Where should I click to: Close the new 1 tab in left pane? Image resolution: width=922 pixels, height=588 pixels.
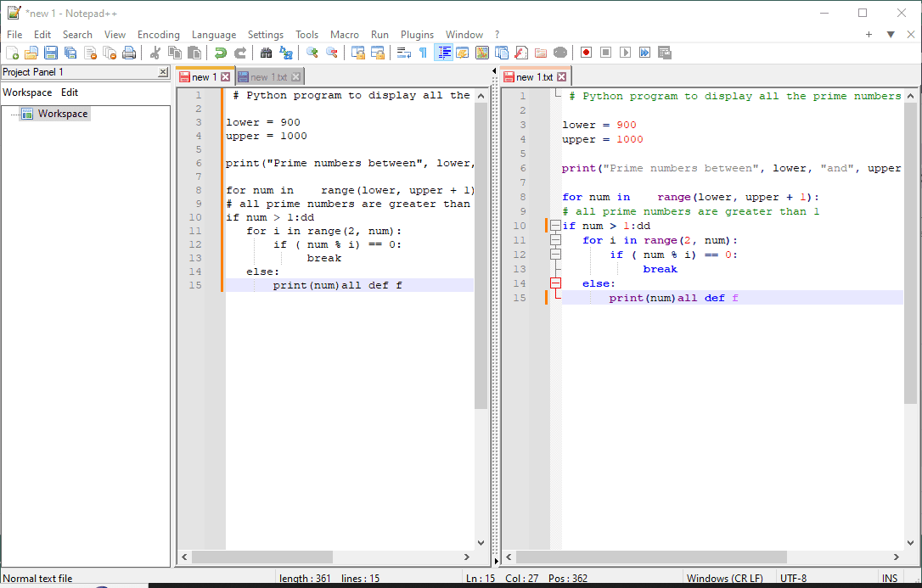[x=225, y=77]
